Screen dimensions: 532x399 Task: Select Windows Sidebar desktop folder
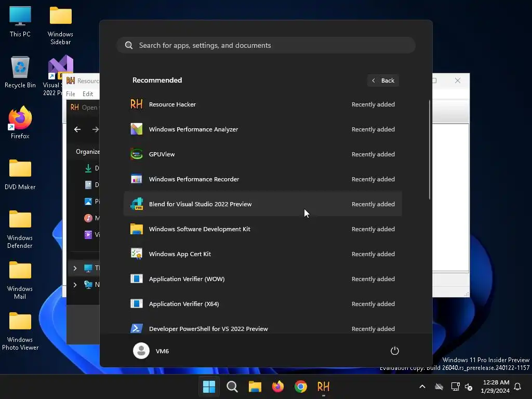coord(60,25)
